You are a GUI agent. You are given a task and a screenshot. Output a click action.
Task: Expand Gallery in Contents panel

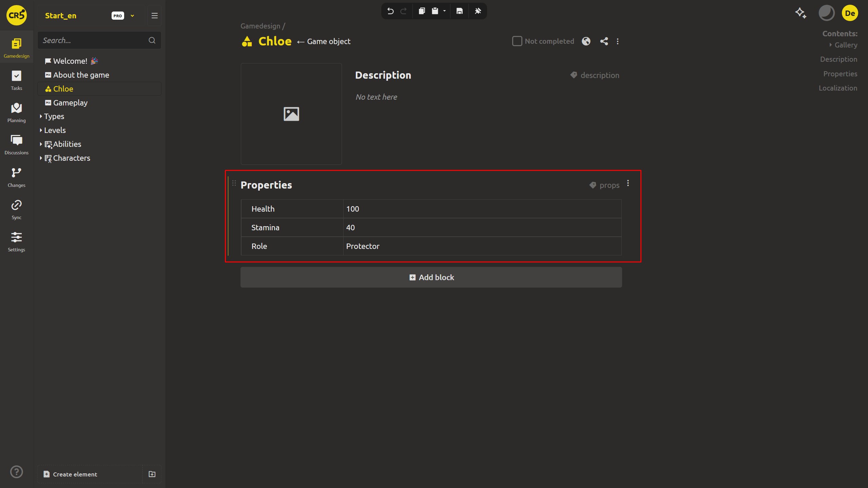[x=831, y=45]
